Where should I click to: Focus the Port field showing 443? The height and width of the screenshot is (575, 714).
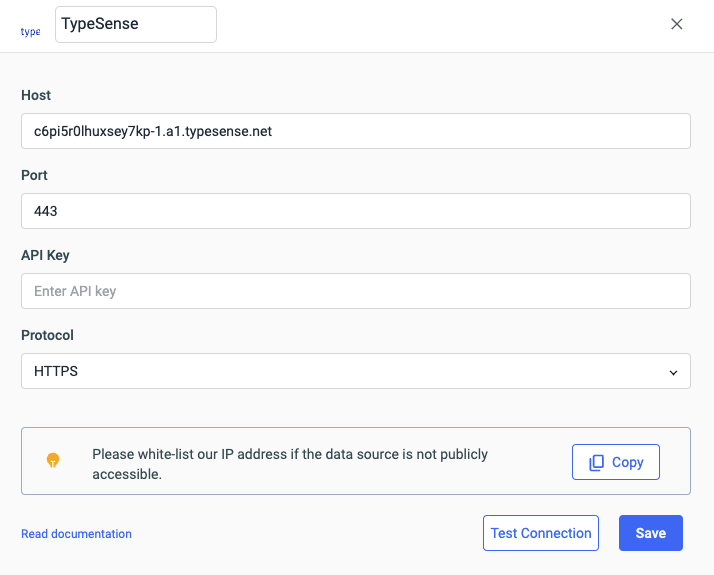point(356,211)
